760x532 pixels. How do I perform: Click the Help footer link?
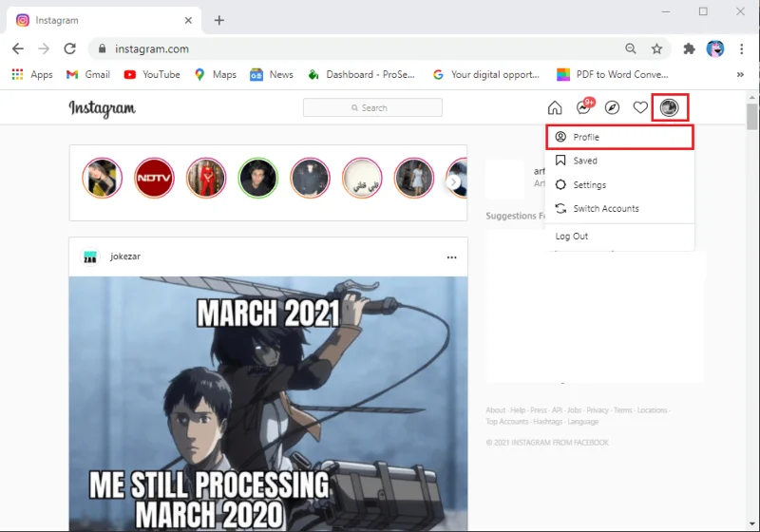point(518,409)
